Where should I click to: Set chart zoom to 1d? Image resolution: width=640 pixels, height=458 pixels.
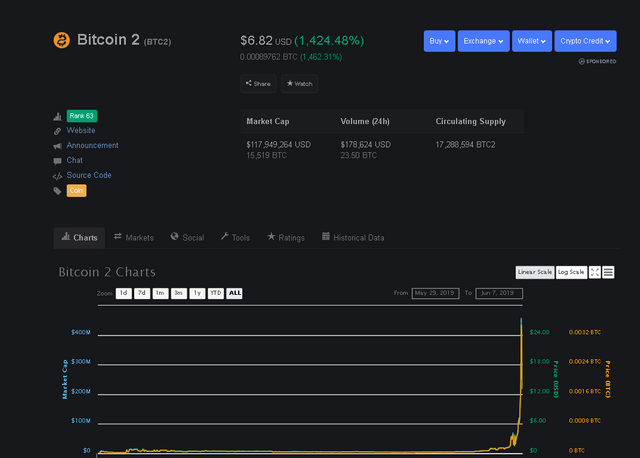pyautogui.click(x=124, y=293)
